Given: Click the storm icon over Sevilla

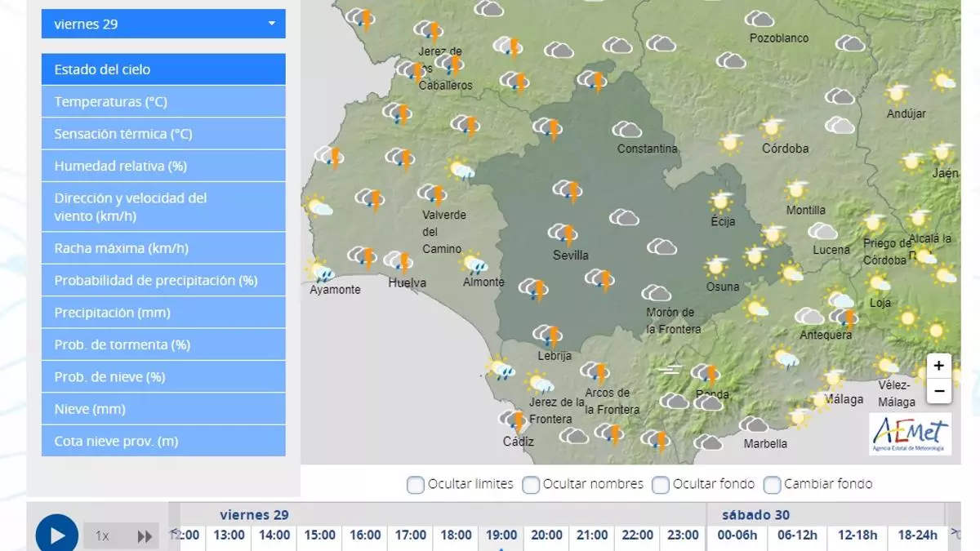Looking at the screenshot, I should (563, 234).
